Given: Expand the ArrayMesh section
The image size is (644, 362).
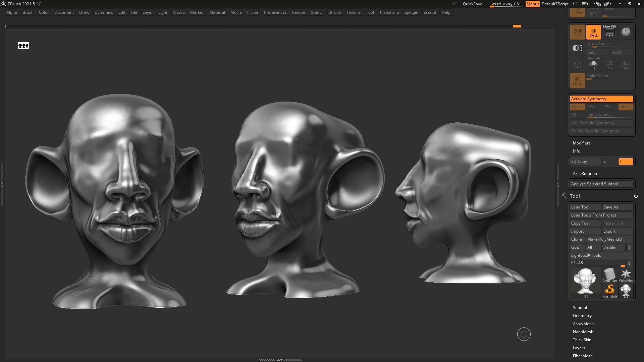Looking at the screenshot, I should click(583, 324).
